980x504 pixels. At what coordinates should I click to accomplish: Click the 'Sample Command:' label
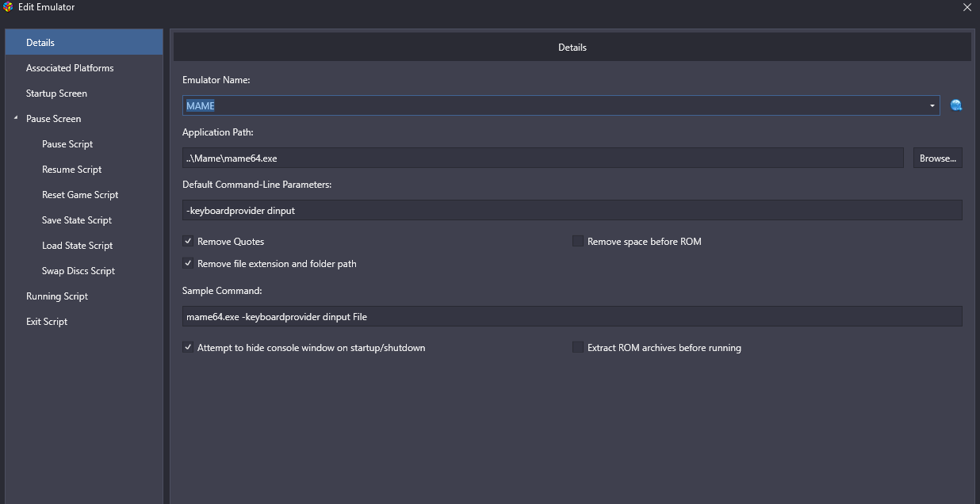click(222, 291)
